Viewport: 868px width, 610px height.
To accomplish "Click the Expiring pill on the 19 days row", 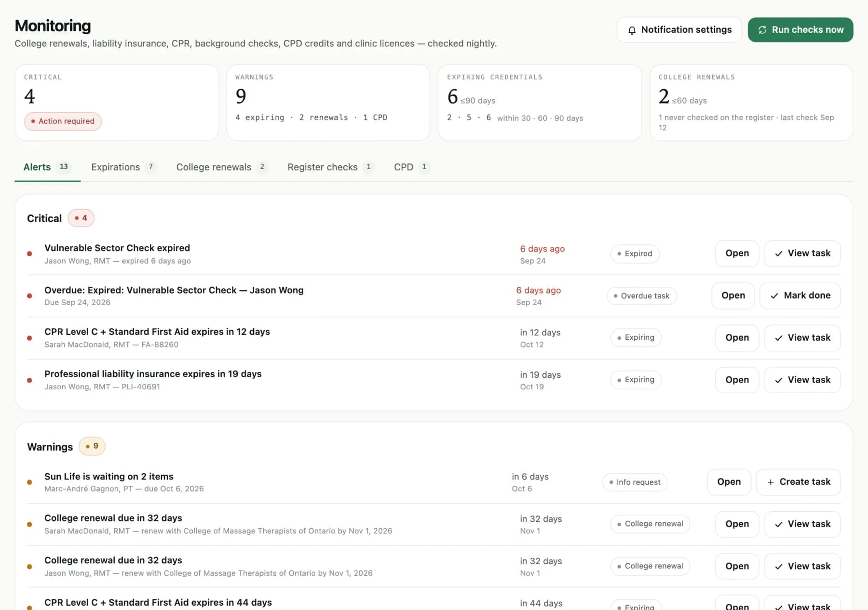I will pyautogui.click(x=636, y=380).
